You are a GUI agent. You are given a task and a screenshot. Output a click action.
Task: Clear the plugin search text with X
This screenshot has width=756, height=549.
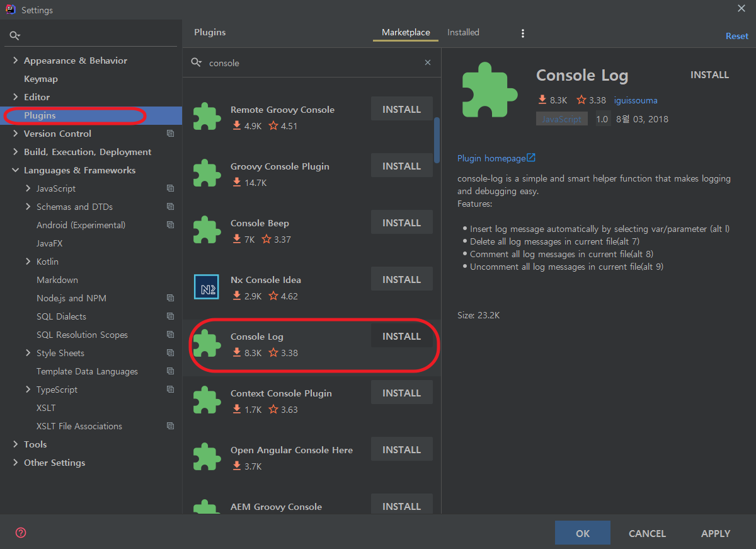point(428,62)
